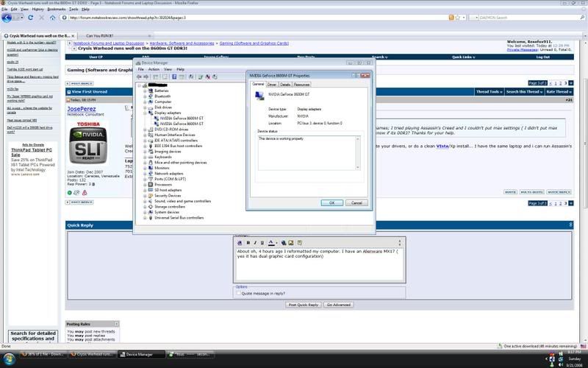Click Go Advanced button

(339, 305)
